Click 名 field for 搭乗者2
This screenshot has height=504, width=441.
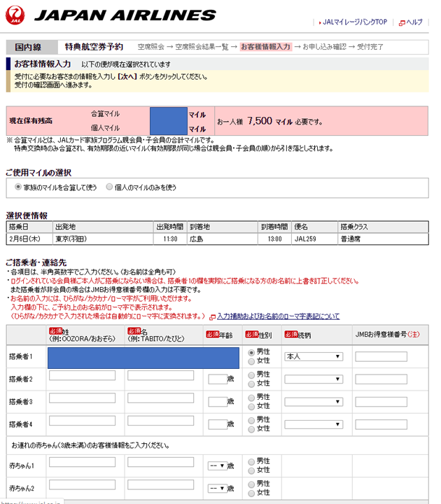161,375
